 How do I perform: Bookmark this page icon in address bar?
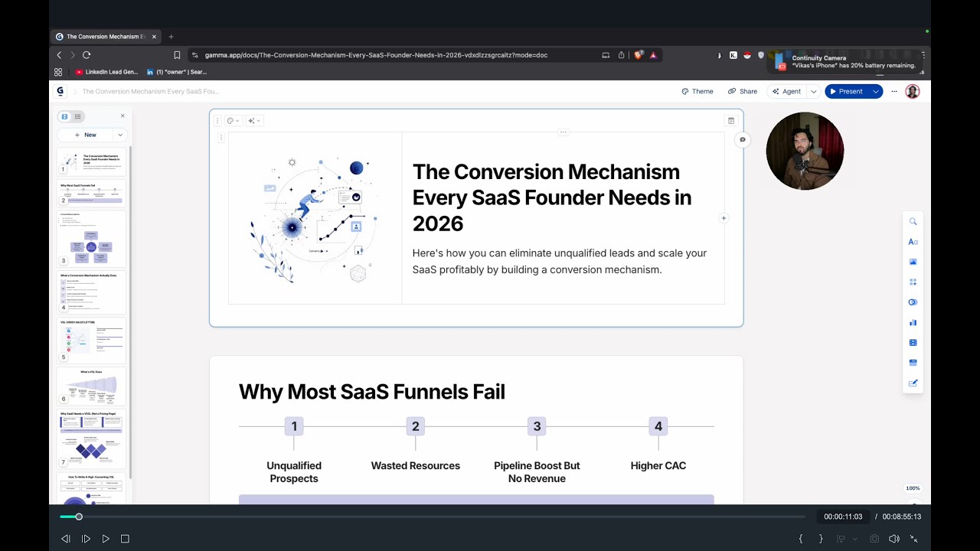177,55
